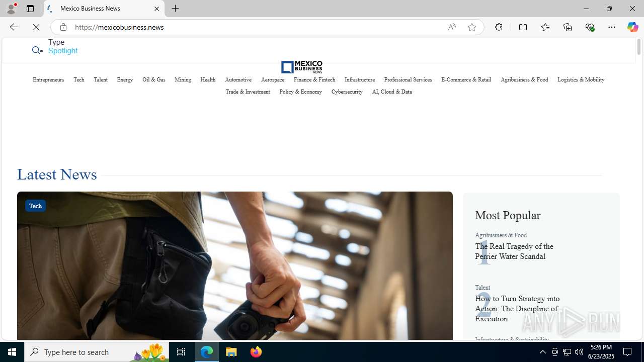Click Talent label in Most Popular
The width and height of the screenshot is (644, 362).
pyautogui.click(x=482, y=288)
